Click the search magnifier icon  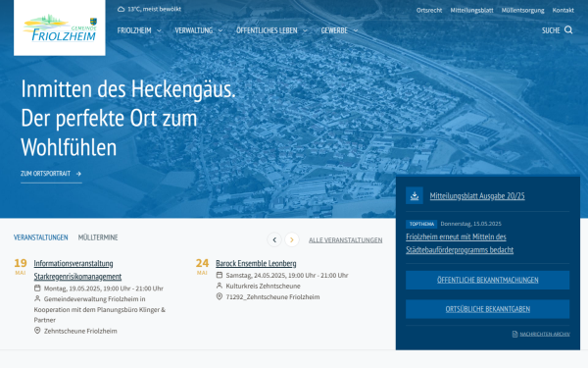568,30
